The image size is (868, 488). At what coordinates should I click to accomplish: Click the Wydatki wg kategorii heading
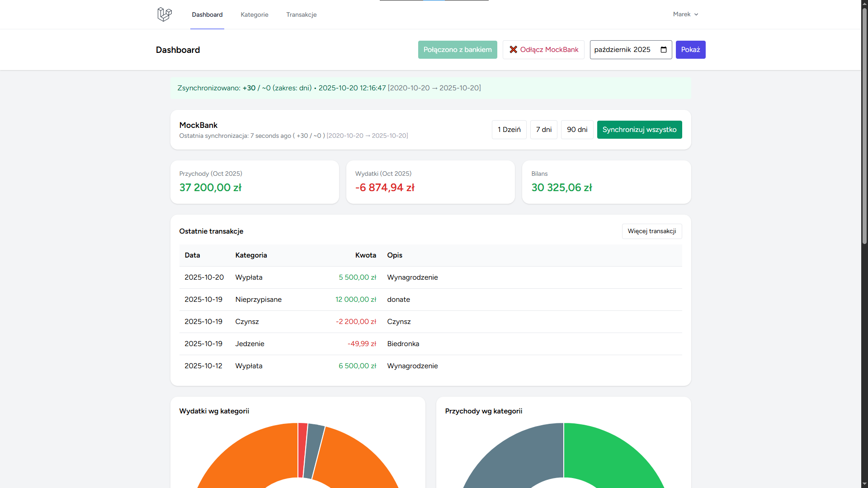click(214, 411)
